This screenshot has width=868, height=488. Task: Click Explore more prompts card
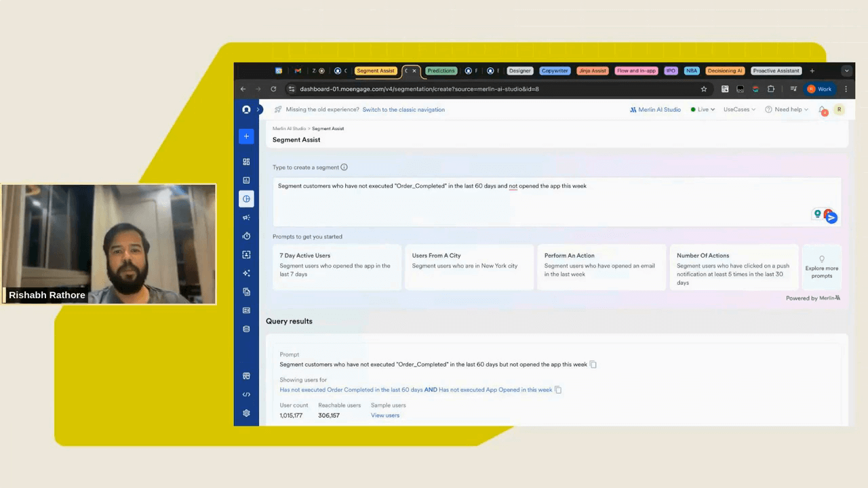point(822,267)
